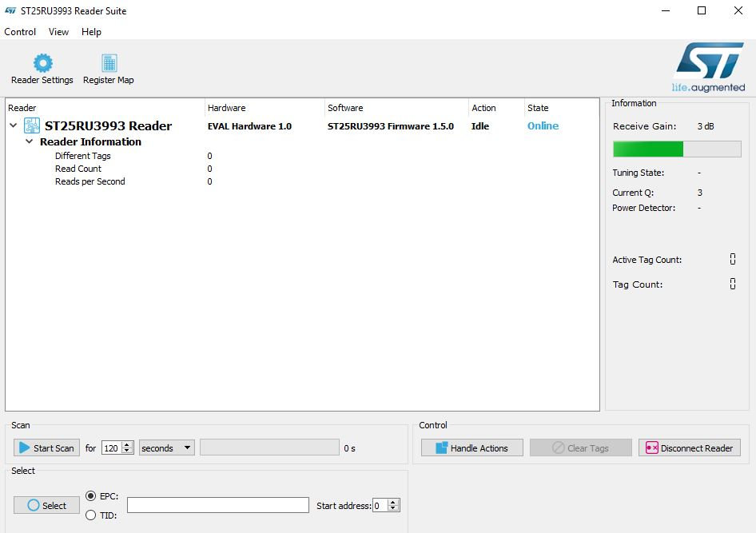Click the Disconnect Reader button
The width and height of the screenshot is (756, 533).
689,448
